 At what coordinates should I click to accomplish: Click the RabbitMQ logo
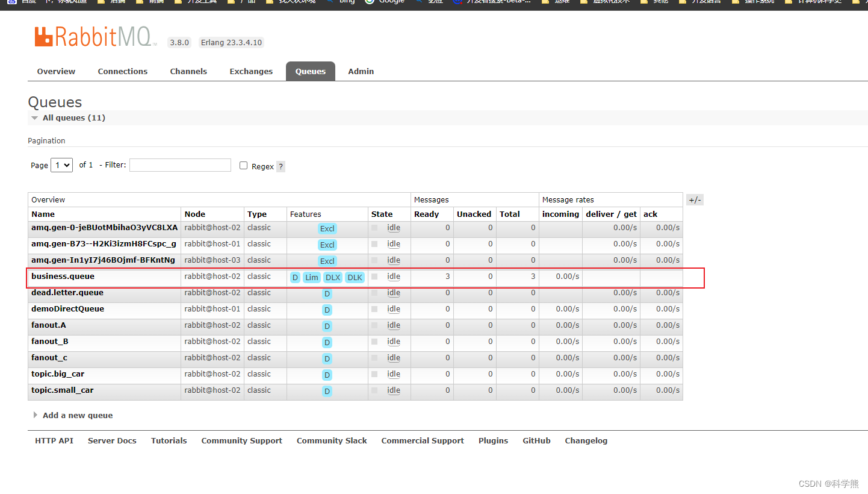point(95,37)
